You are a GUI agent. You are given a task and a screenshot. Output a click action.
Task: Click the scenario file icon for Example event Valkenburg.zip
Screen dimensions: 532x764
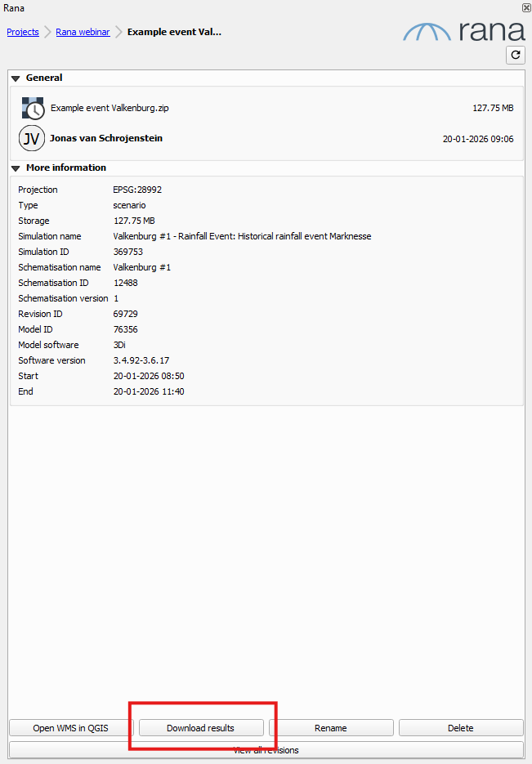click(34, 108)
